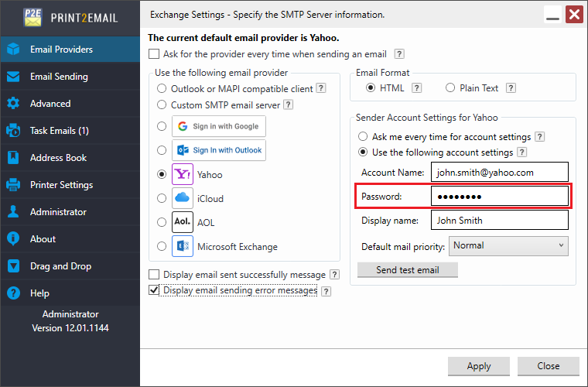Click the Address Book bookmark icon
Image resolution: width=588 pixels, height=387 pixels.
pyautogui.click(x=13, y=157)
